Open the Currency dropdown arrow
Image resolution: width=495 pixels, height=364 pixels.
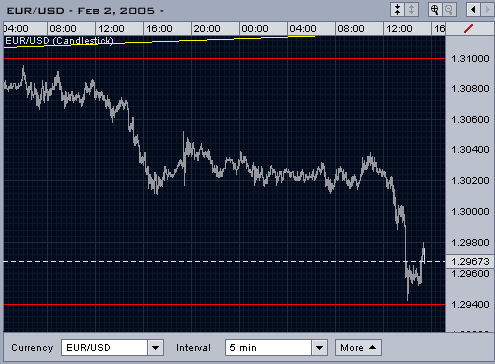(x=155, y=348)
